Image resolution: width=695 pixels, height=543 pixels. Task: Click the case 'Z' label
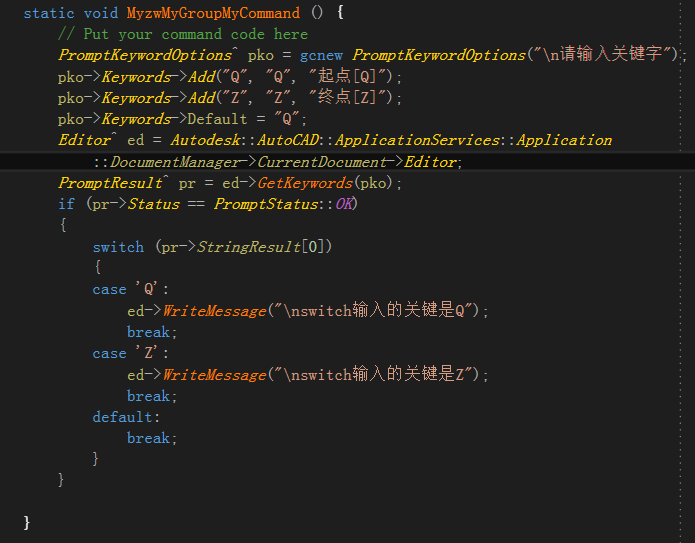point(131,353)
